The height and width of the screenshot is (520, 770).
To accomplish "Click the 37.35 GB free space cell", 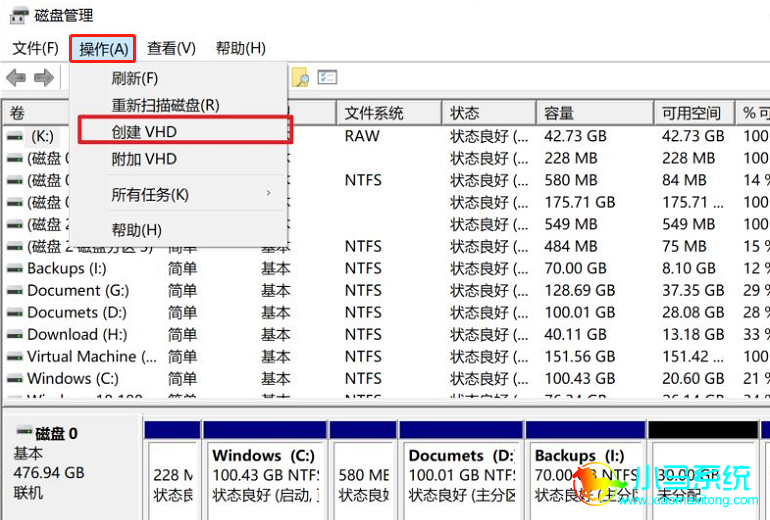I will 693,291.
